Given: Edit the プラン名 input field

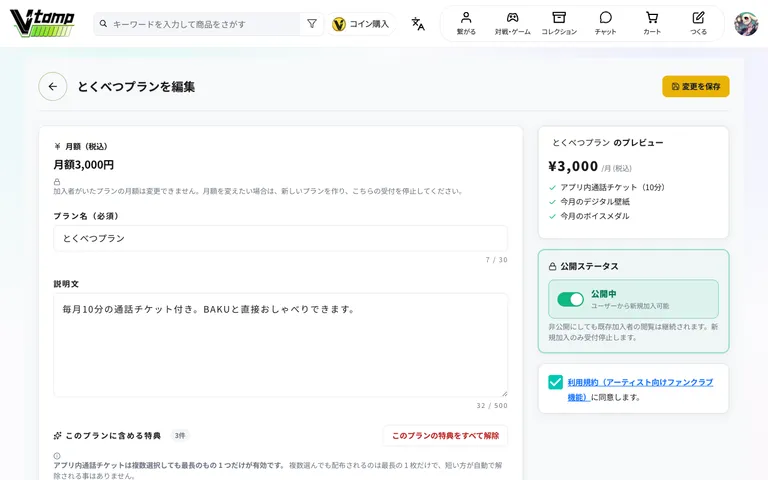Looking at the screenshot, I should pos(280,239).
